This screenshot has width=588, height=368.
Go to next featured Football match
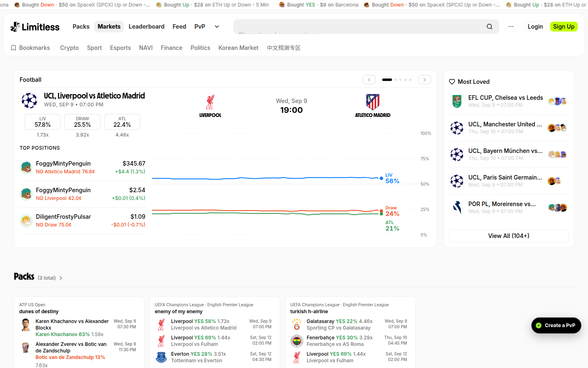425,80
